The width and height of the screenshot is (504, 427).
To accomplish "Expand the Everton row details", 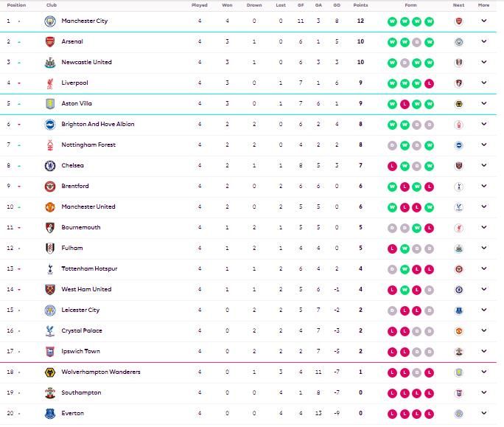I will tap(484, 413).
